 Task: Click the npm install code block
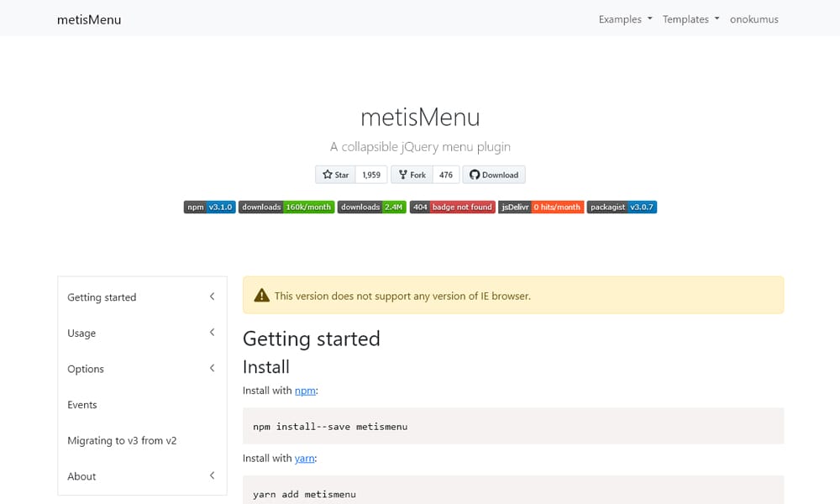513,427
